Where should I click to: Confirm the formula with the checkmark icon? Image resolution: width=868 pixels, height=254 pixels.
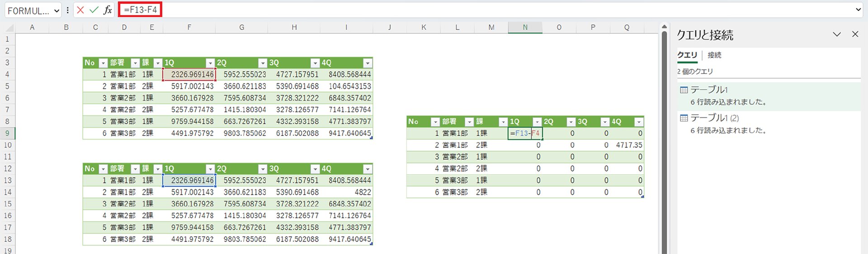[x=94, y=10]
